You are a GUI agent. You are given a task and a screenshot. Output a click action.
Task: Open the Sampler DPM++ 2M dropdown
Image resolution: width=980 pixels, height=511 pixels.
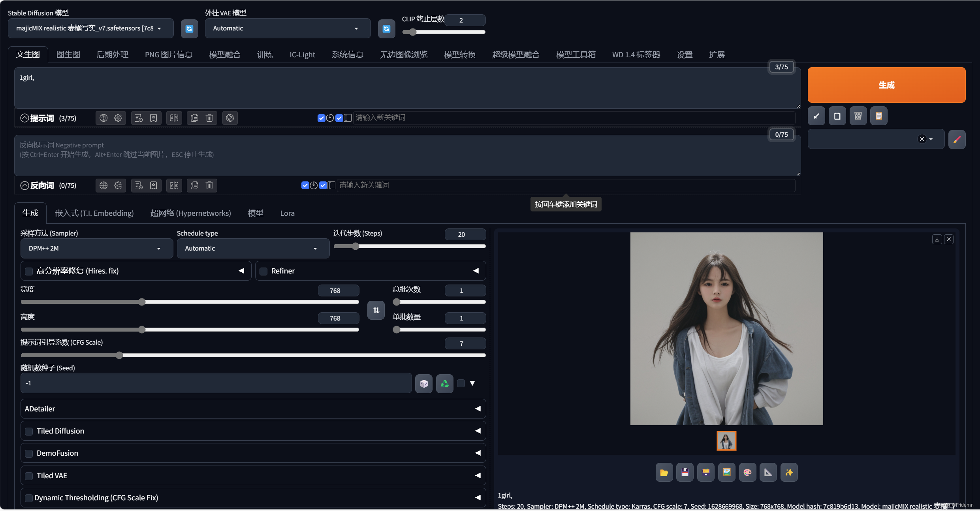pyautogui.click(x=96, y=248)
